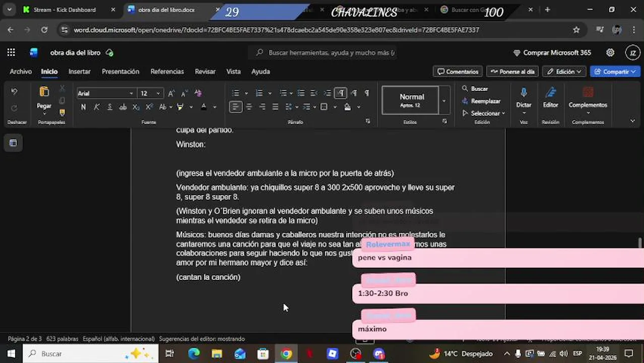644x363 pixels.
Task: Toggle bold (N) formatting
Action: click(83, 107)
